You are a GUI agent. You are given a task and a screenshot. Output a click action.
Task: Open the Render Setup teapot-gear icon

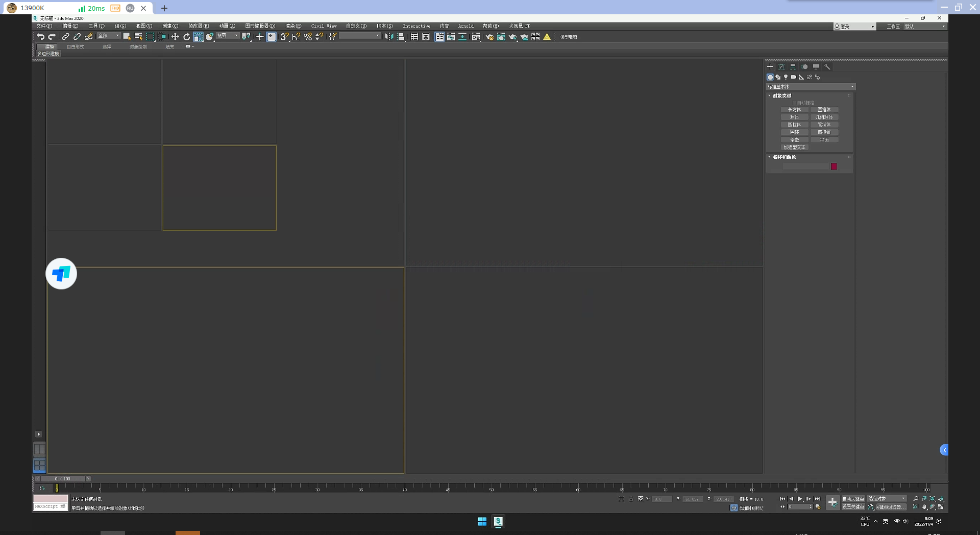(x=489, y=37)
